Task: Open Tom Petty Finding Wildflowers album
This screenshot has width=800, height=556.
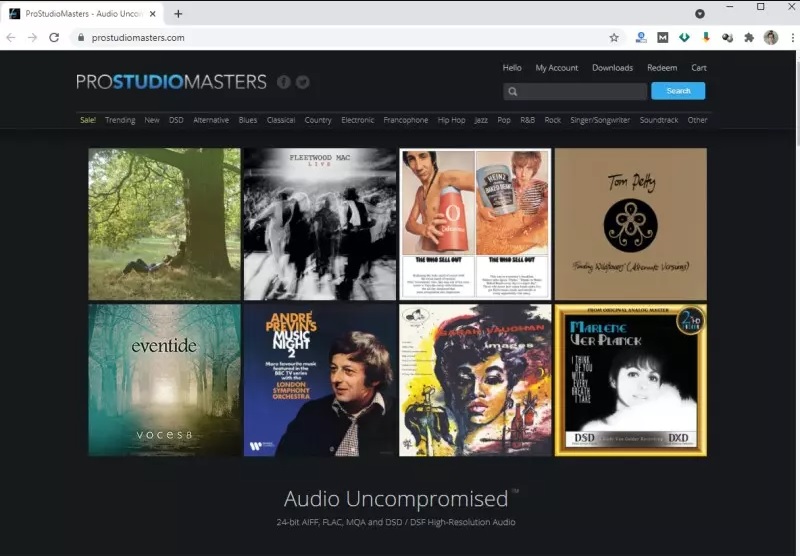Action: [631, 224]
